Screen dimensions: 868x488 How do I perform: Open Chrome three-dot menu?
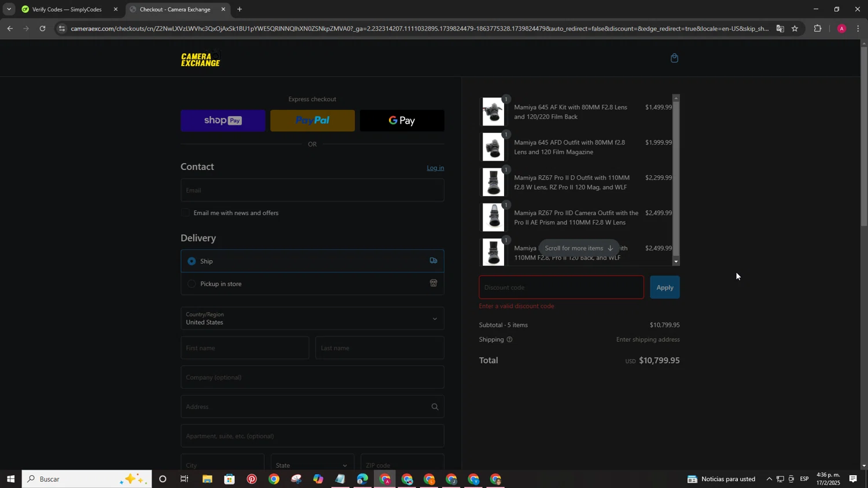point(858,28)
